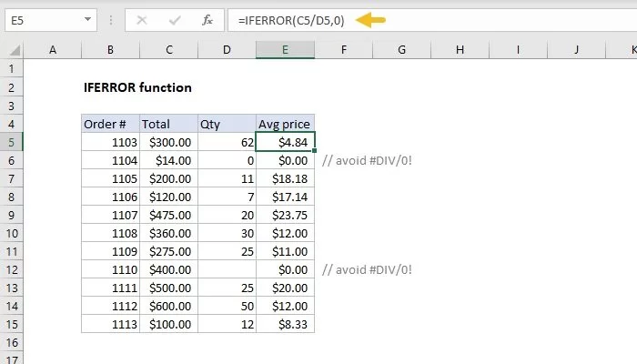
Task: Click the "Avg price" header cell
Action: [285, 124]
